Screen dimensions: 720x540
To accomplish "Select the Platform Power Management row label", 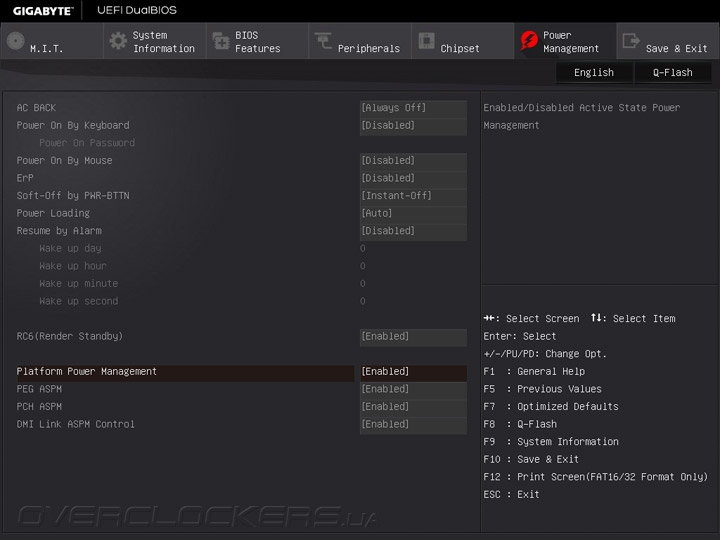I will click(87, 371).
